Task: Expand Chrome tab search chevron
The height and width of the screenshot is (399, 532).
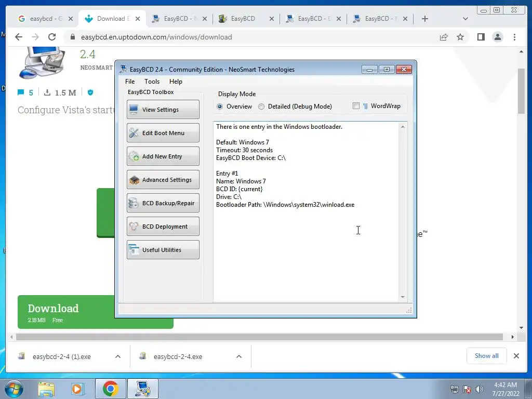Action: click(465, 19)
